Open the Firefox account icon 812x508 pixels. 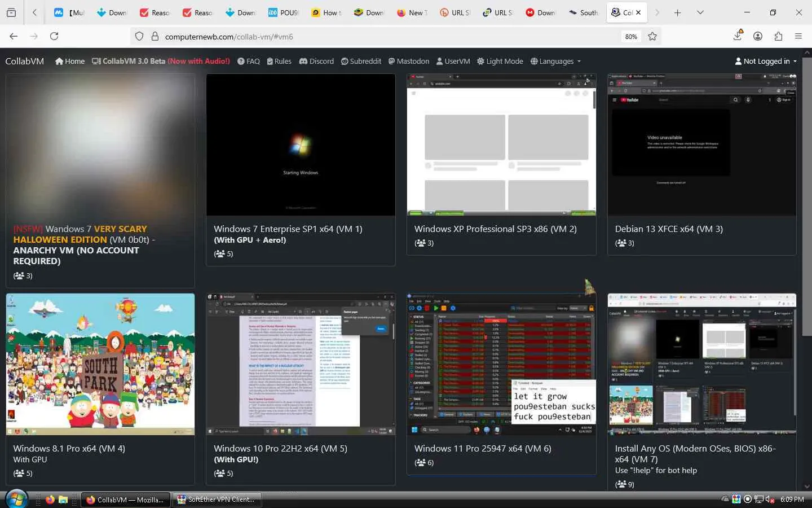(758, 36)
